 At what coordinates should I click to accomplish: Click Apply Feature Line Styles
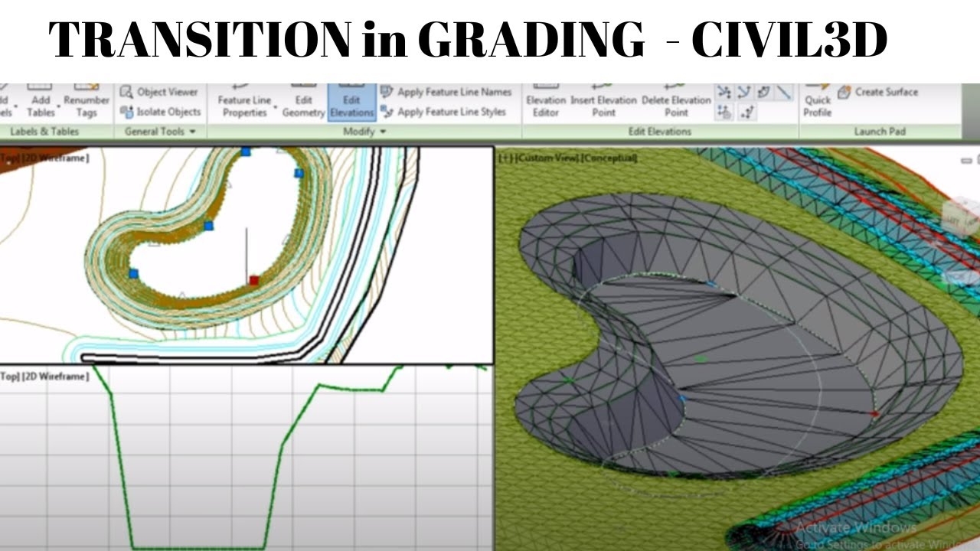tap(443, 112)
